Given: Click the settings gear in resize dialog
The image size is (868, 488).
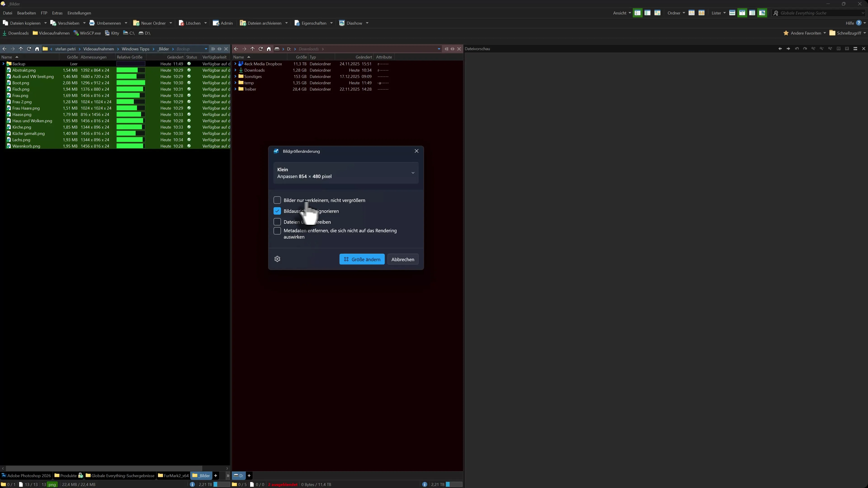Looking at the screenshot, I should [x=277, y=259].
